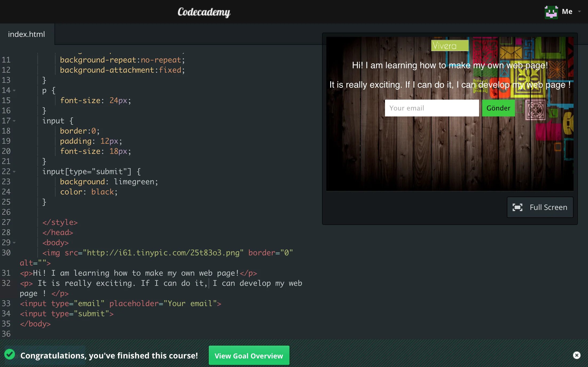The height and width of the screenshot is (367, 588).
Task: Collapse the p rule at line 14
Action: point(14,91)
